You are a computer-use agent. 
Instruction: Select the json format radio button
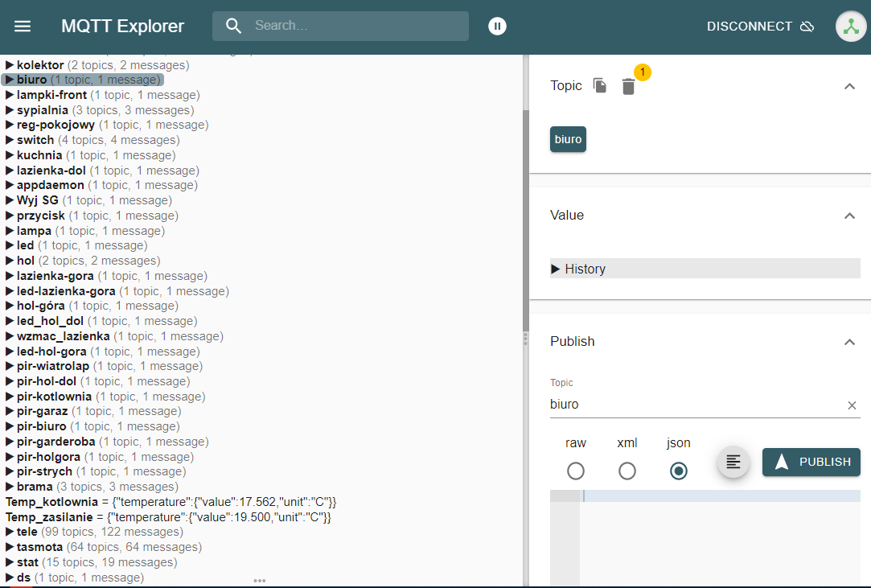point(678,471)
